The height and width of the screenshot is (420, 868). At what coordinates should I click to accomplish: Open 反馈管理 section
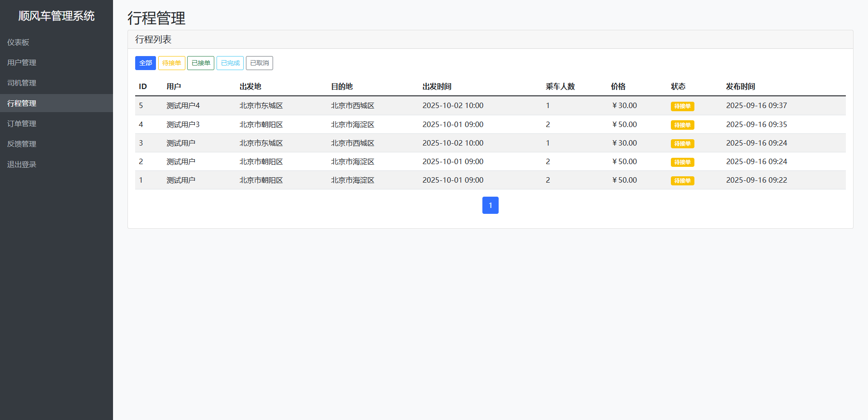(22, 144)
